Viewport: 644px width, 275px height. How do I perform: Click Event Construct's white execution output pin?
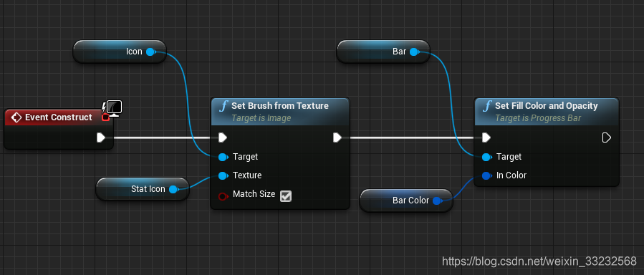point(101,137)
